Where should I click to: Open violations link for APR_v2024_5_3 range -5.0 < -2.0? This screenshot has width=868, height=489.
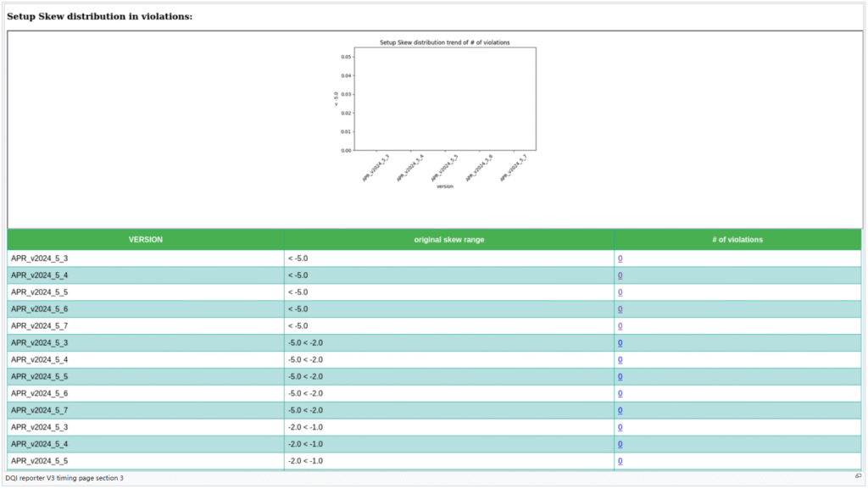620,343
